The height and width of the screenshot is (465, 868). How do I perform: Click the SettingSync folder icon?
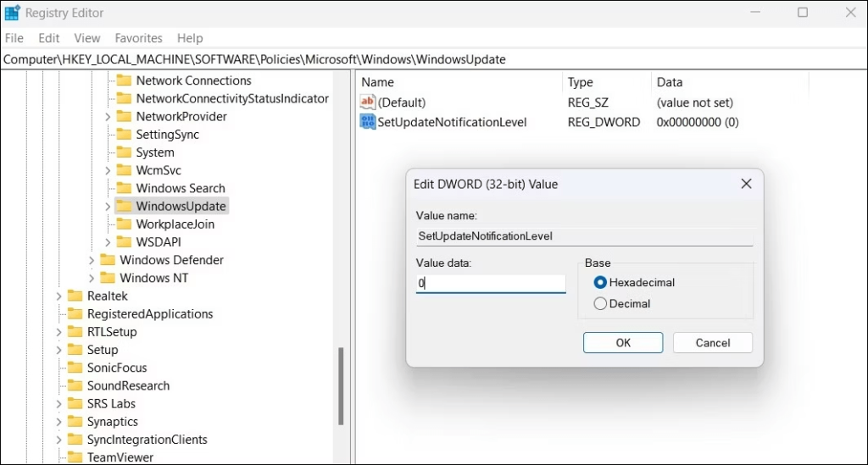(x=124, y=135)
